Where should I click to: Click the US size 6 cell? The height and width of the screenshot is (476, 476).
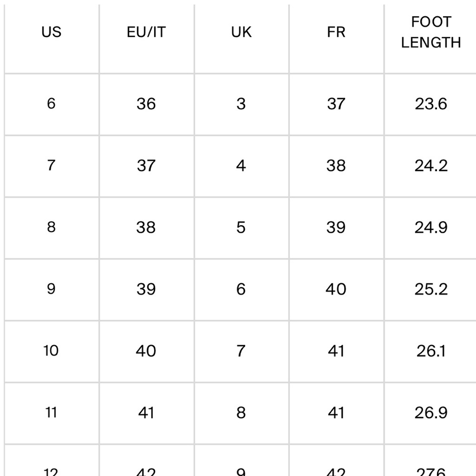(51, 104)
